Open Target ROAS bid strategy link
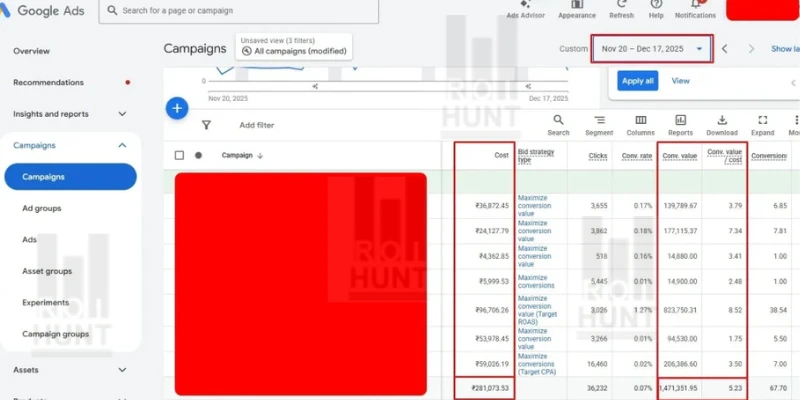The width and height of the screenshot is (800, 400). [x=537, y=310]
